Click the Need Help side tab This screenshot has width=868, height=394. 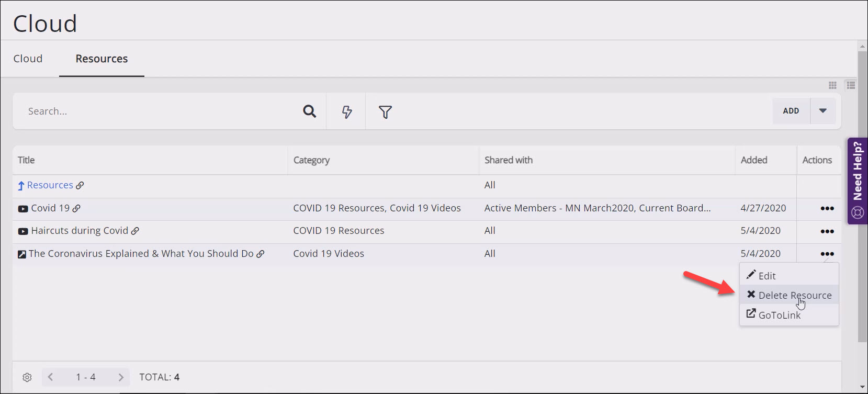[x=857, y=181]
